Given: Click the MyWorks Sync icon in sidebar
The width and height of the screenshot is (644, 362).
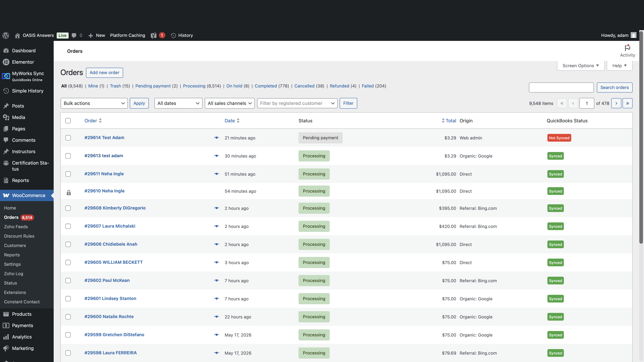Looking at the screenshot, I should point(6,76).
